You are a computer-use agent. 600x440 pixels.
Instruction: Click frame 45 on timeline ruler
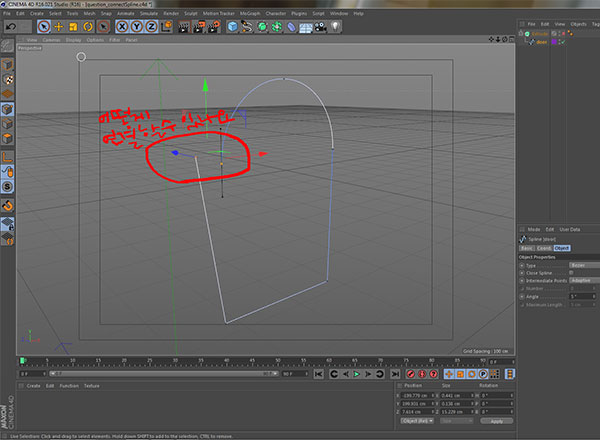coord(252,361)
